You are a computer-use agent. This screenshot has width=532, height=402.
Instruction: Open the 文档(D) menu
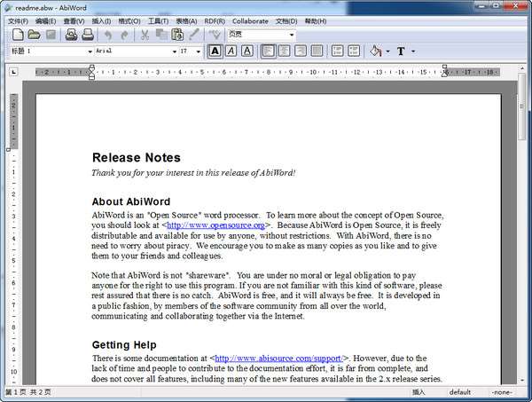pos(286,21)
